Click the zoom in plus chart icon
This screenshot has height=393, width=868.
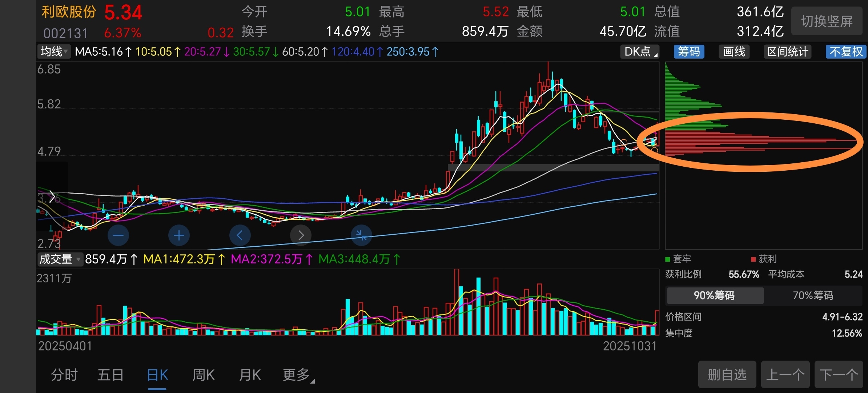pos(179,235)
